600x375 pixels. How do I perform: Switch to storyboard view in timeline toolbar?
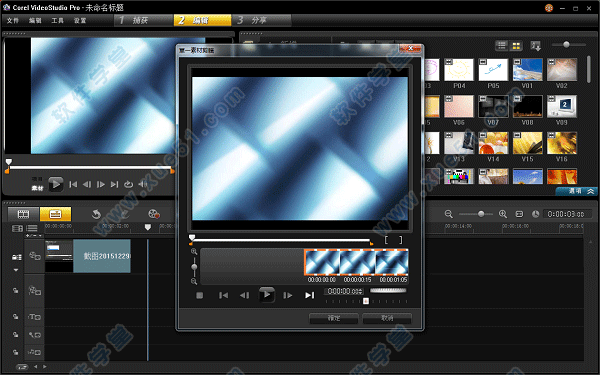23,214
